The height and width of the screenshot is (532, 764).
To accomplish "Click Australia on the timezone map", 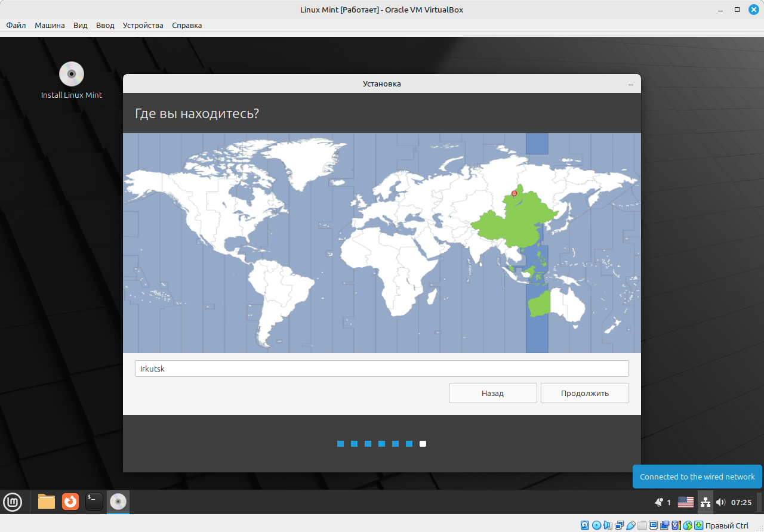I will click(556, 304).
